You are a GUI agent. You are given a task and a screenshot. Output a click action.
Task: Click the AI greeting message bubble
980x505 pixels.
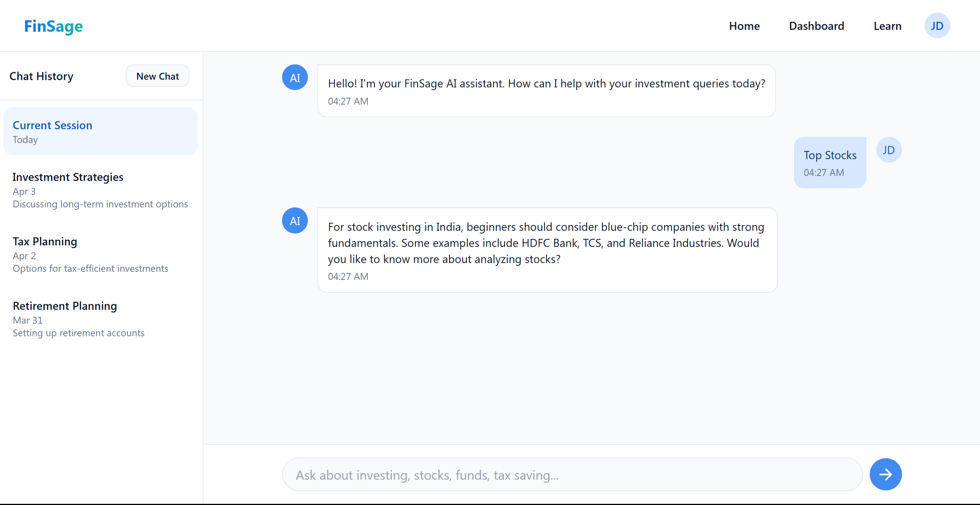coord(546,91)
